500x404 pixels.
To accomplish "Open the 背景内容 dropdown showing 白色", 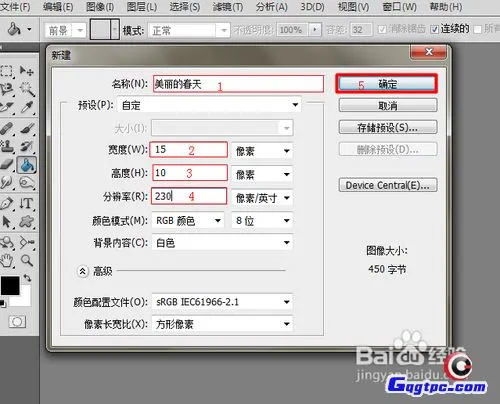I will 222,242.
